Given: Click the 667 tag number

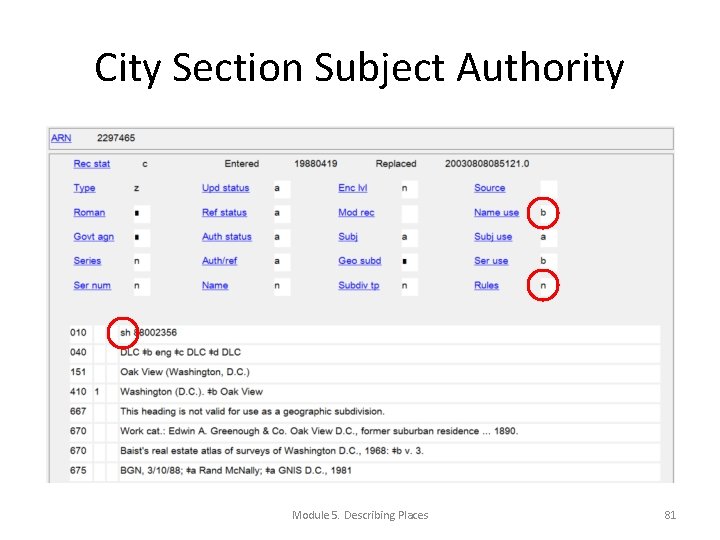Looking at the screenshot, I should pyautogui.click(x=78, y=412).
